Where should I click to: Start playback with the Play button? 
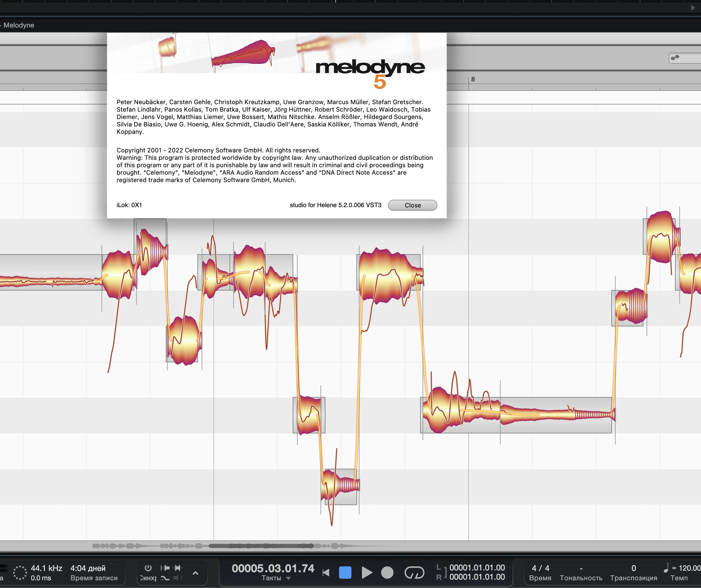pyautogui.click(x=367, y=572)
